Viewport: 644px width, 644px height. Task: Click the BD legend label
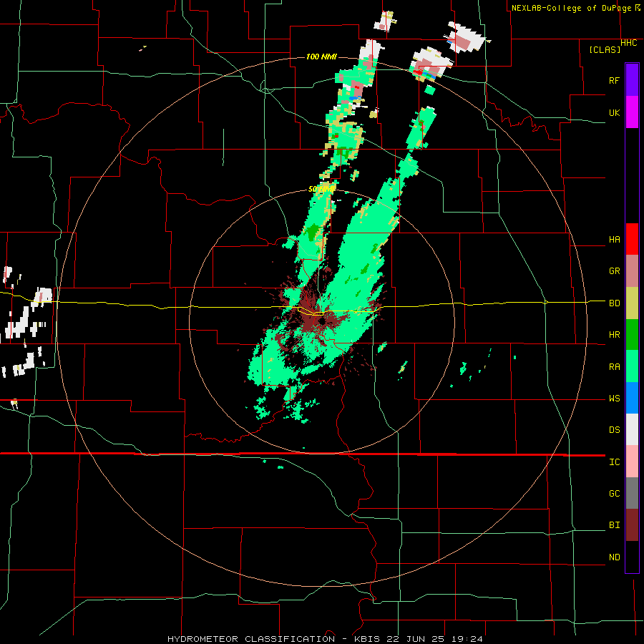click(x=614, y=303)
